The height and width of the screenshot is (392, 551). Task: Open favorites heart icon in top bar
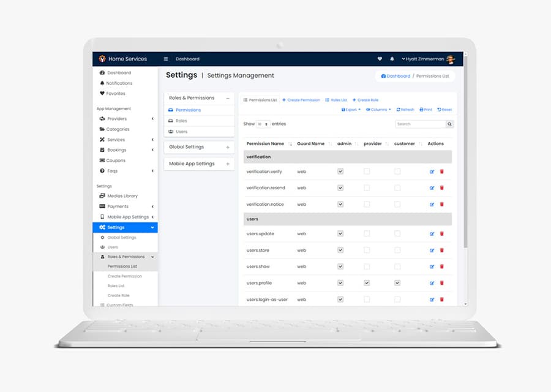[x=380, y=59]
